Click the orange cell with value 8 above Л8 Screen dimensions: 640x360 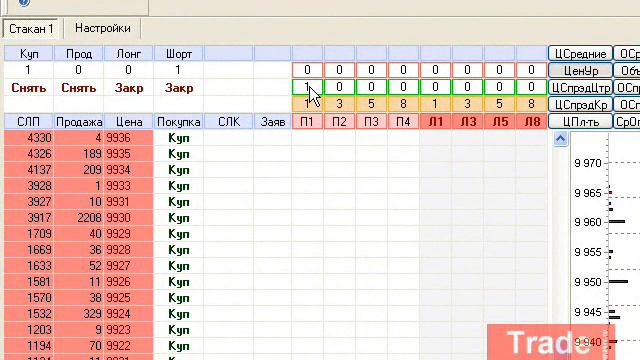[x=531, y=104]
